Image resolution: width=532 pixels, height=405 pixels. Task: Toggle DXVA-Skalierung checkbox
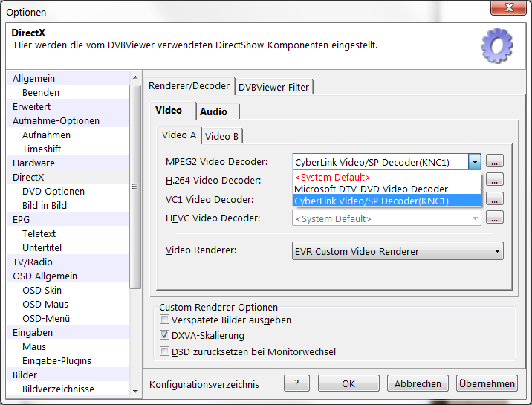(164, 335)
